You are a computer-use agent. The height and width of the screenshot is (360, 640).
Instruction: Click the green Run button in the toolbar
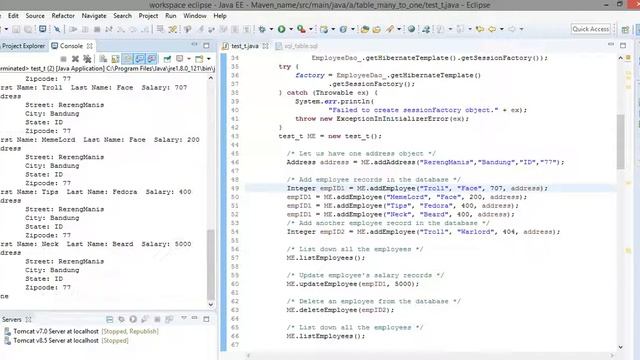pos(282,29)
